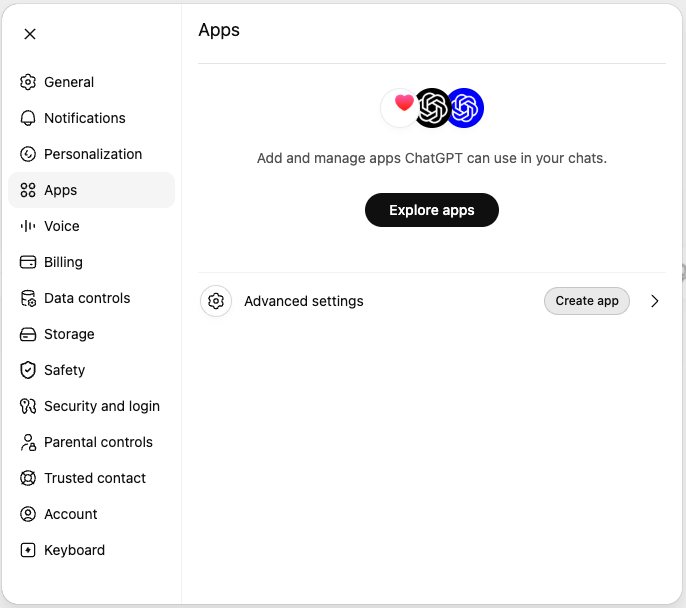Select the Voice settings tab
This screenshot has width=686, height=608.
(x=91, y=226)
